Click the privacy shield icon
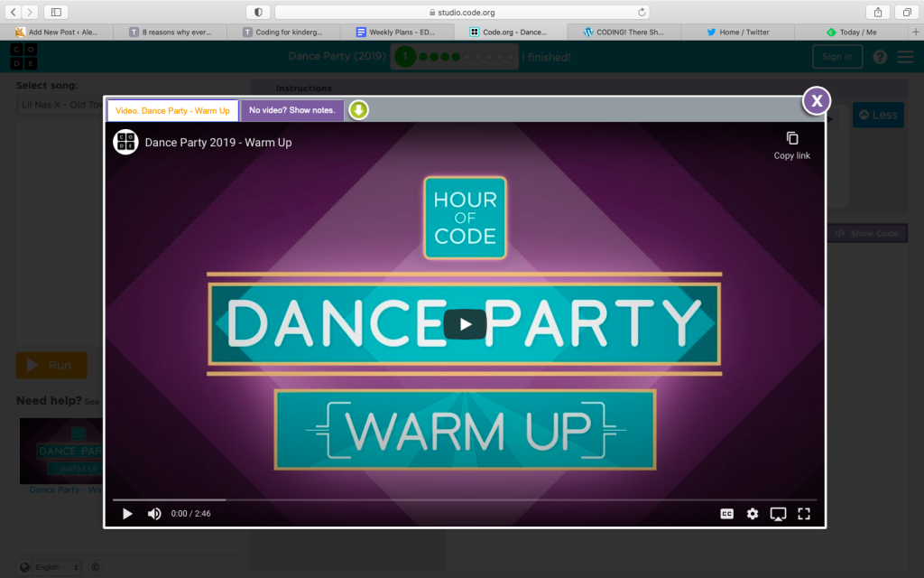 coord(258,12)
